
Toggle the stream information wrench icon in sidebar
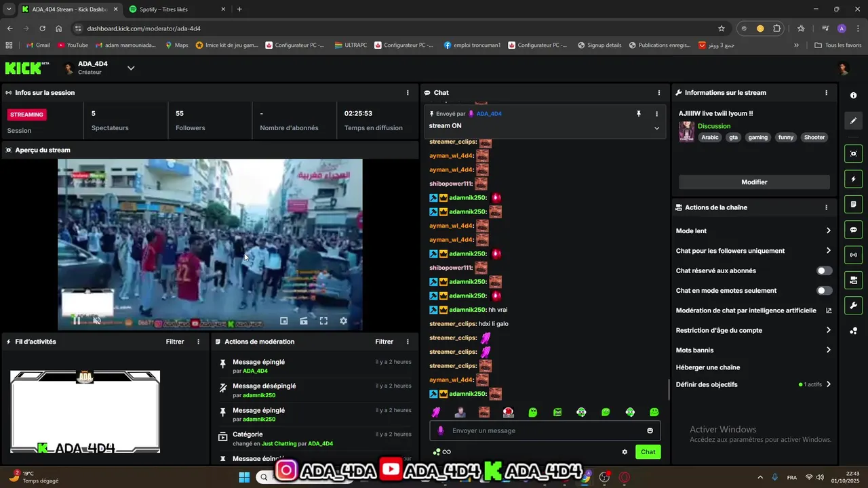853,306
